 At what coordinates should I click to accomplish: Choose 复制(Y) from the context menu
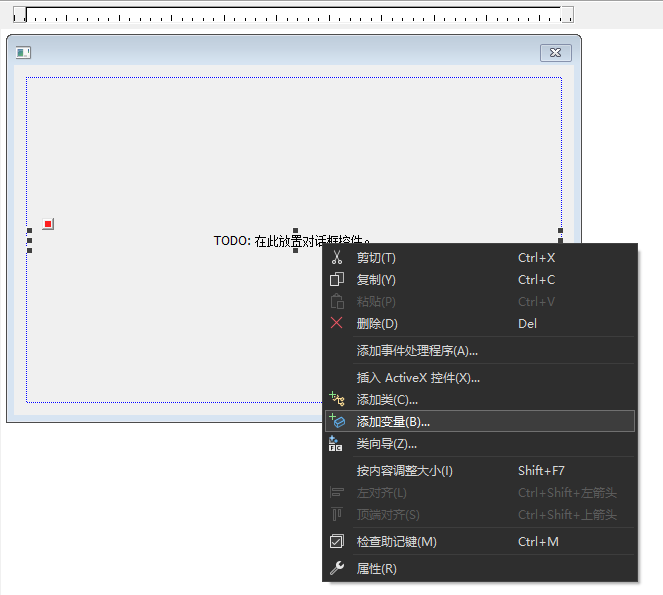click(480, 280)
